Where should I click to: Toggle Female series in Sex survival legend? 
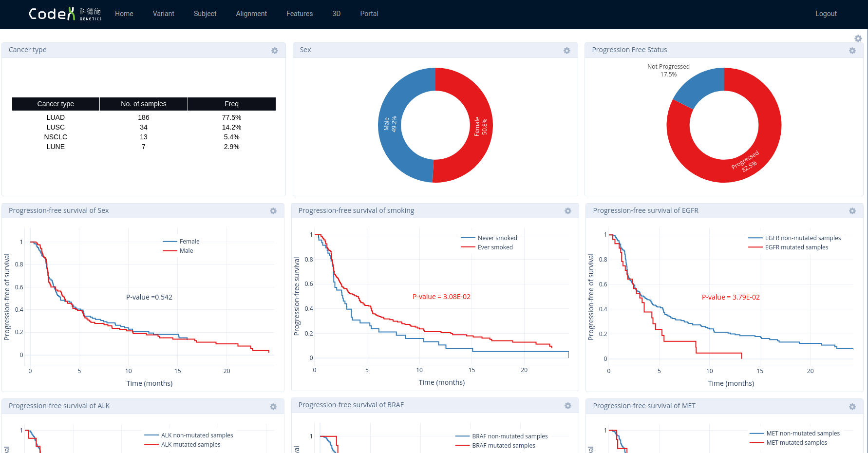[x=189, y=242]
